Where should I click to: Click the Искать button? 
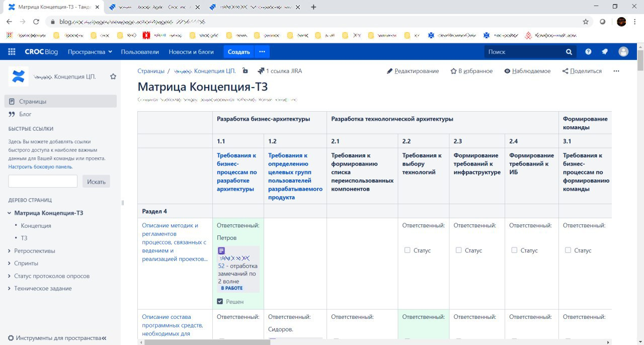point(96,181)
